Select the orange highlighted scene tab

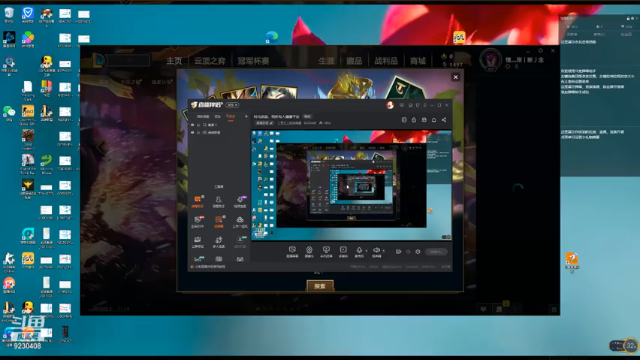231,116
